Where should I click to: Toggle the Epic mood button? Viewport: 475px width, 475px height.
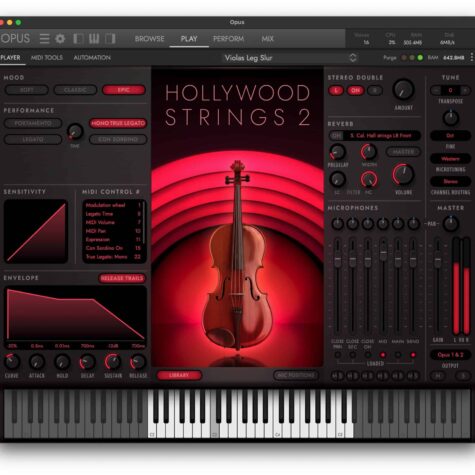click(x=124, y=90)
